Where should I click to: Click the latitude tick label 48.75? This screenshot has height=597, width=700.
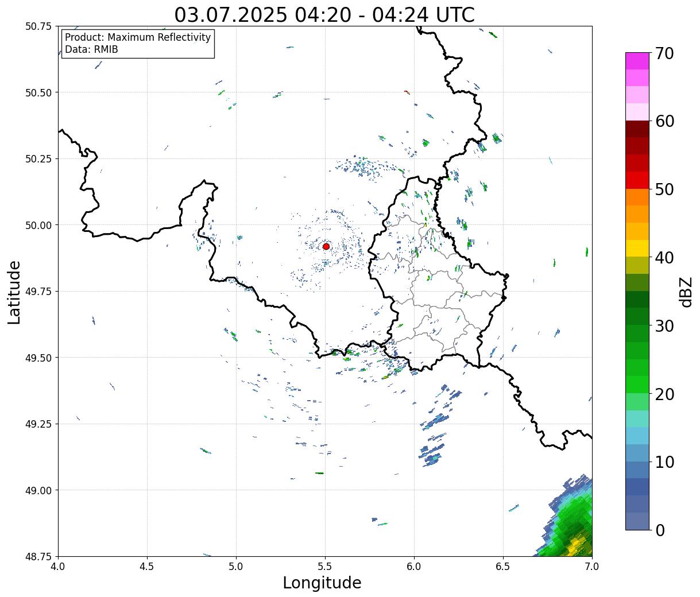tap(38, 557)
